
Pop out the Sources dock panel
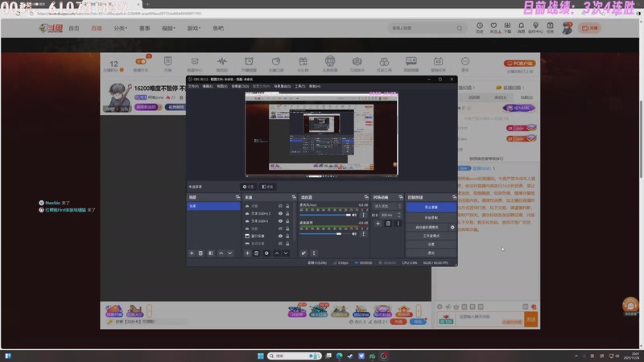click(x=293, y=197)
